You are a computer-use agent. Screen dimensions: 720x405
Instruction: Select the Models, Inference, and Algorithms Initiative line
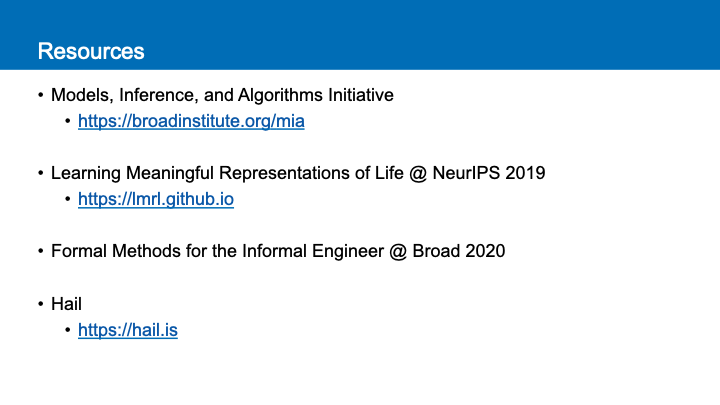(222, 95)
